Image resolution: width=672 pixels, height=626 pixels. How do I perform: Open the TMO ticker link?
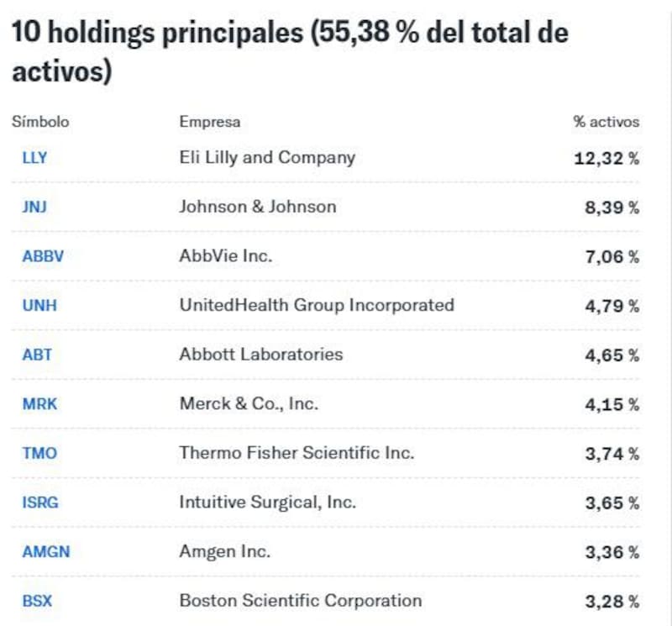[39, 454]
